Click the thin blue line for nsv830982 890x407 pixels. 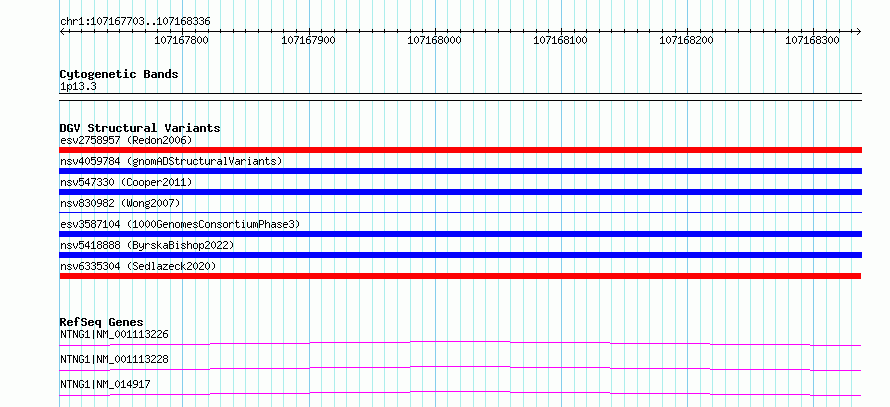[x=461, y=212]
